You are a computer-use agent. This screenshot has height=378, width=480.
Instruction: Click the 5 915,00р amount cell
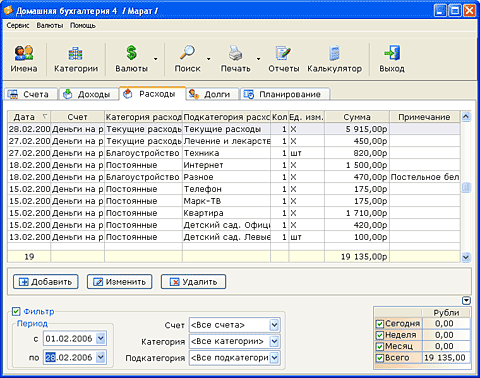coord(357,129)
